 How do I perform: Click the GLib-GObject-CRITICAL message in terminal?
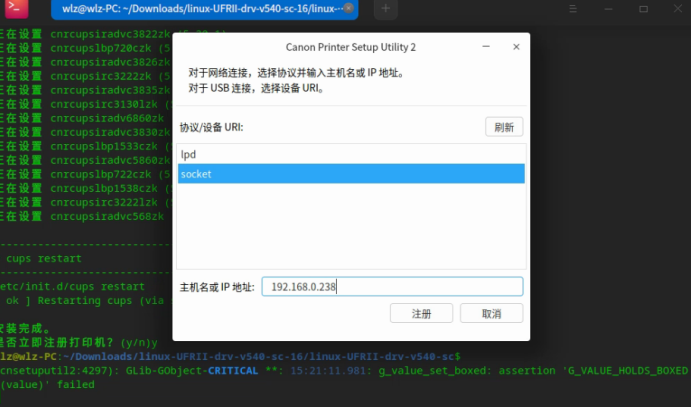(x=192, y=370)
